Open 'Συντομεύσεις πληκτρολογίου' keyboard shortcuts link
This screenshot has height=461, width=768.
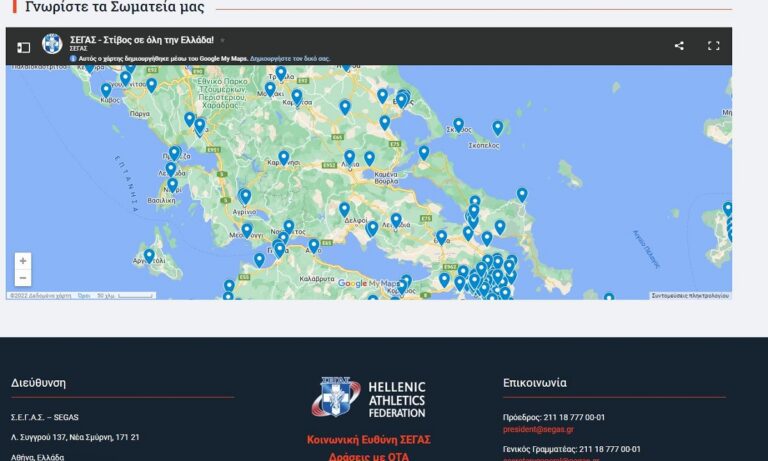pos(690,295)
